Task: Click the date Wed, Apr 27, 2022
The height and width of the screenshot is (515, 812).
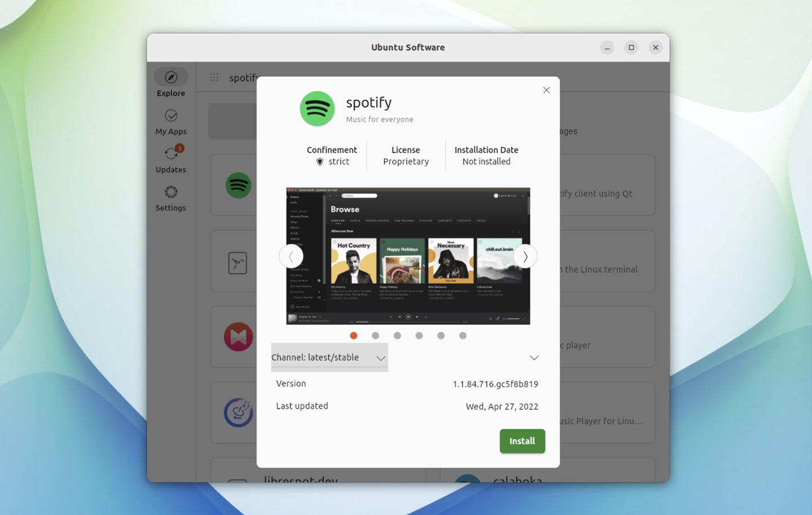Action: click(502, 407)
